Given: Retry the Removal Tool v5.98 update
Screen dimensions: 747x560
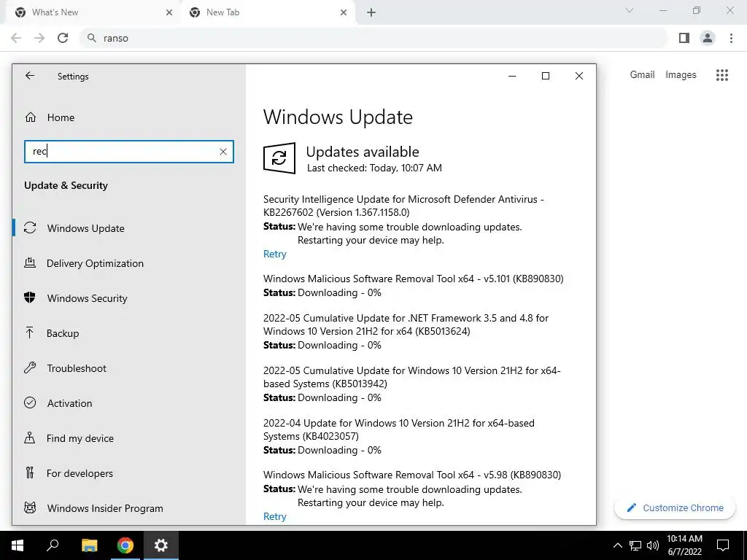Looking at the screenshot, I should coord(274,517).
